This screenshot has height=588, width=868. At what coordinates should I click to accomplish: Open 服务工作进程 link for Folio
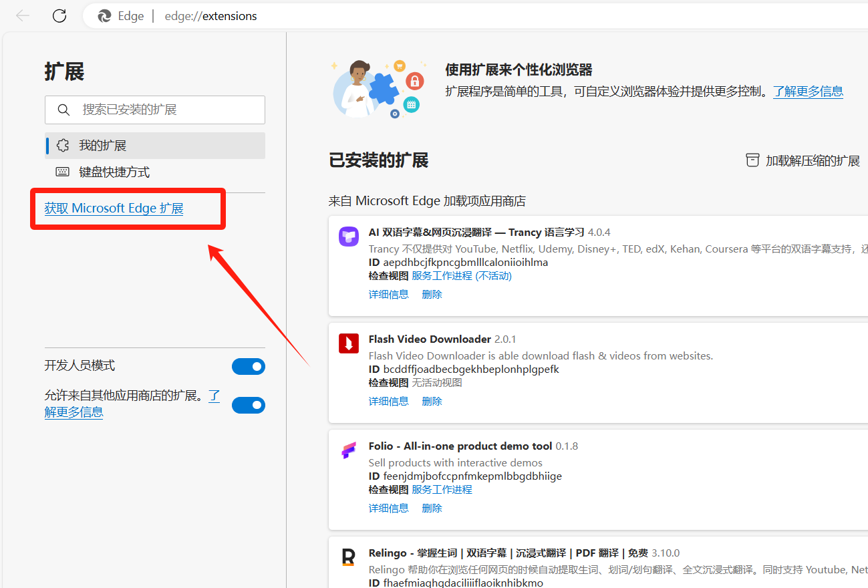(442, 490)
